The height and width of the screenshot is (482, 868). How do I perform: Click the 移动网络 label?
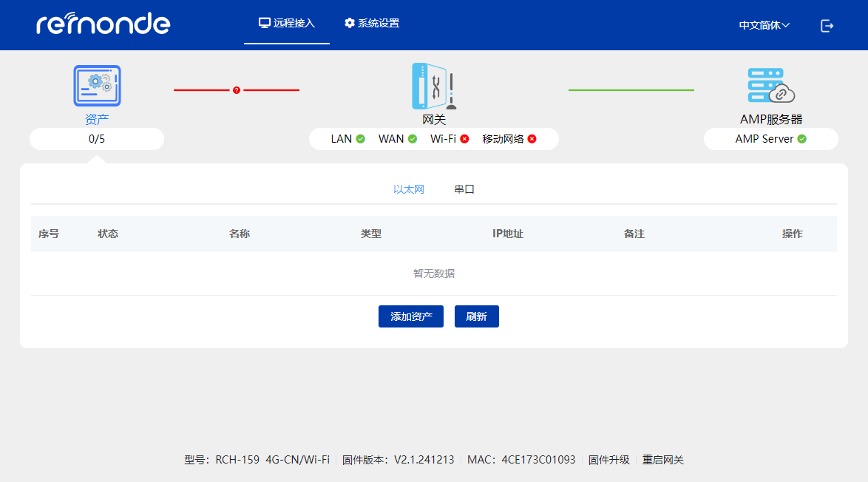tap(503, 139)
